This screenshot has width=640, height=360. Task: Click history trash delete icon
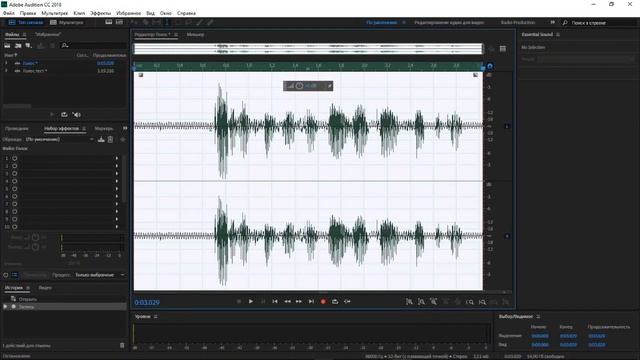pyautogui.click(x=122, y=345)
